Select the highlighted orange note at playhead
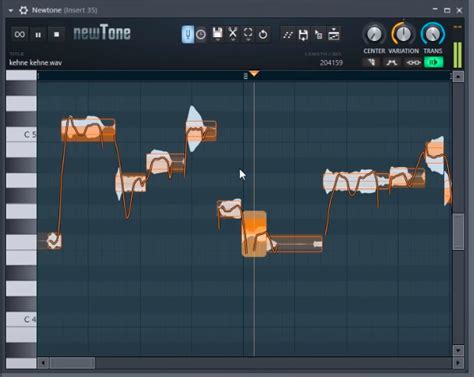Screen dimensions: 474x377 (254, 233)
